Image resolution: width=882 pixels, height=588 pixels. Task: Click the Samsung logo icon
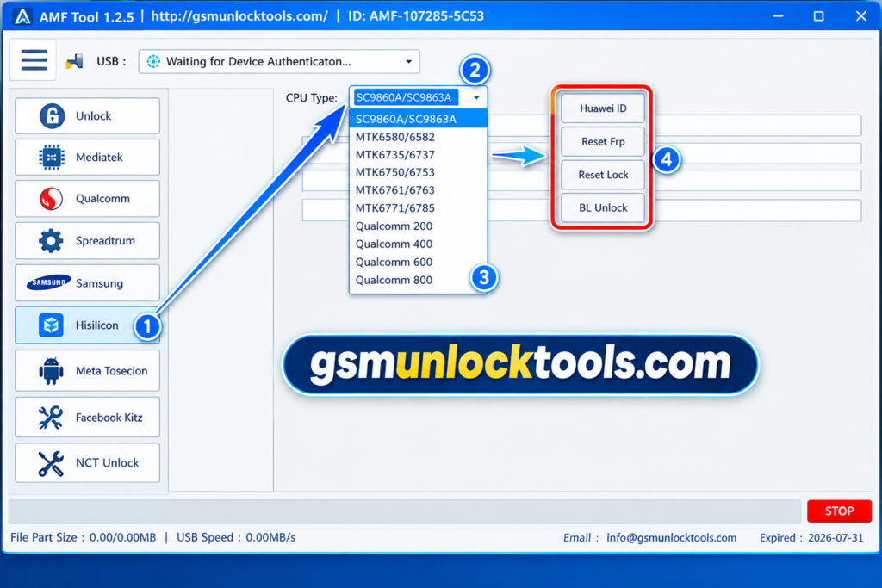48,282
